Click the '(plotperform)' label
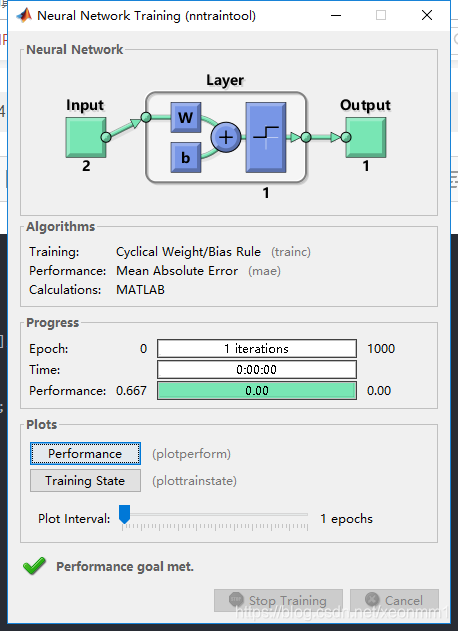The image size is (458, 631). tap(191, 454)
